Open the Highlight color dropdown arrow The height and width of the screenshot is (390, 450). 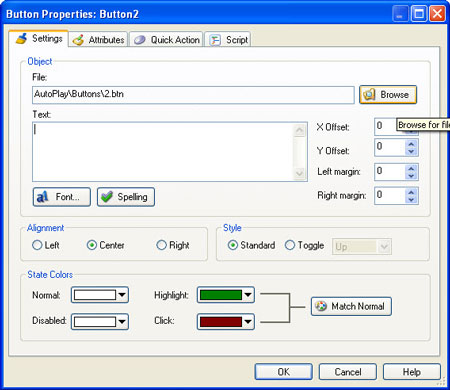click(248, 295)
